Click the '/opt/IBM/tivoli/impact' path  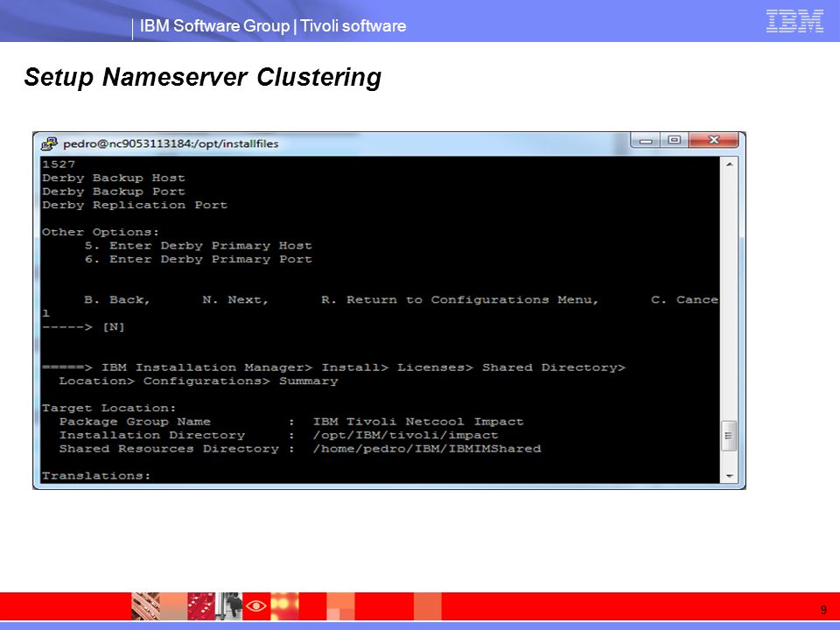click(405, 435)
